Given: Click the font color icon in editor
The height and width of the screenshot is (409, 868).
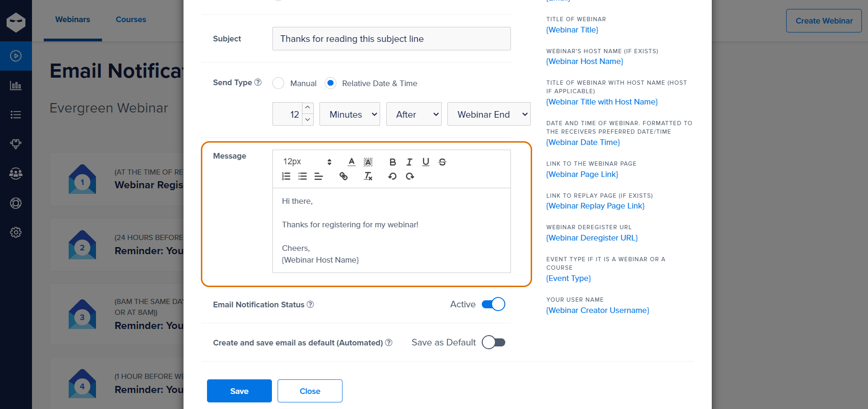Looking at the screenshot, I should coord(351,162).
